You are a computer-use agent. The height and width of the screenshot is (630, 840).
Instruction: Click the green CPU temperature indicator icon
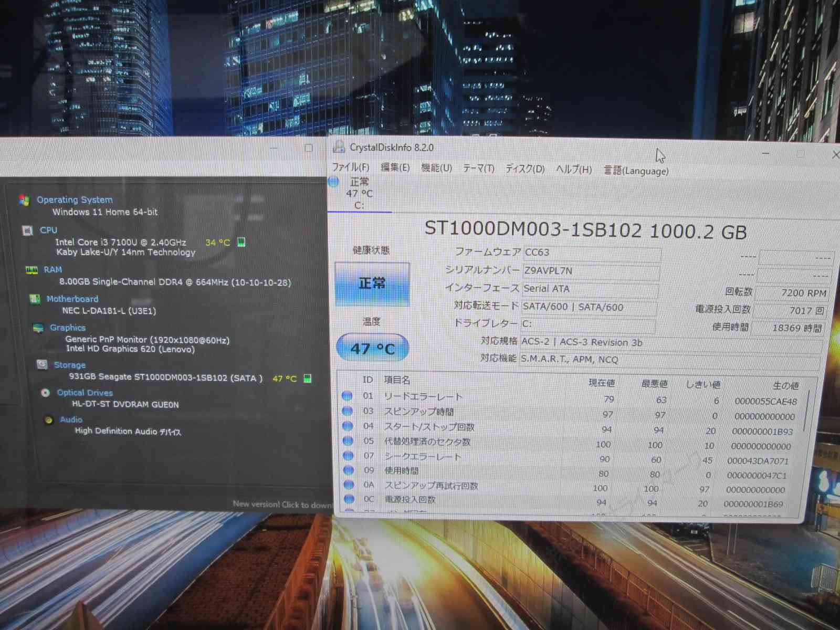(x=241, y=242)
